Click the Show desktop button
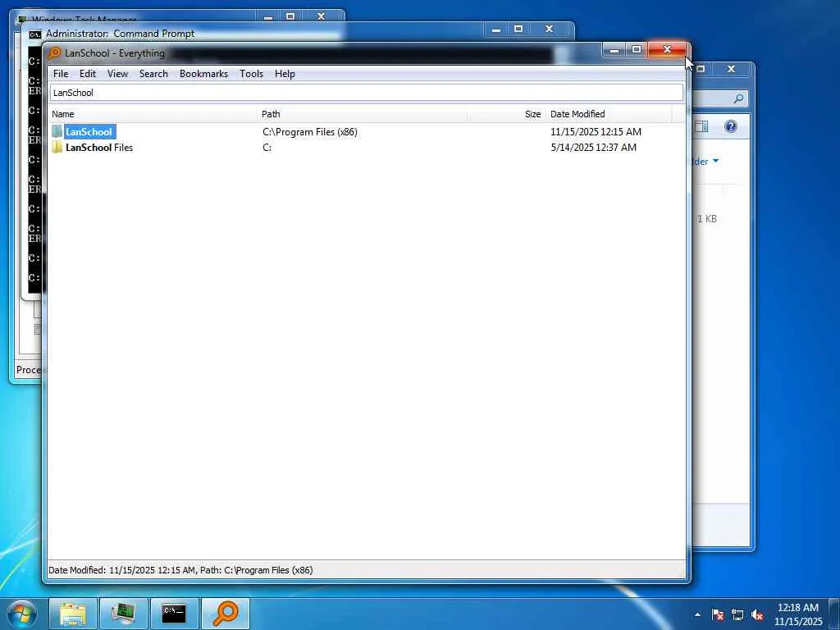 (x=835, y=614)
